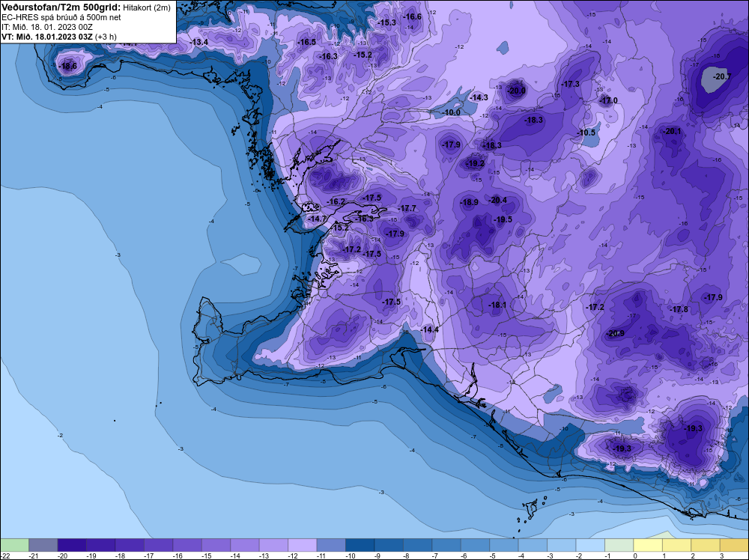Click the initial time 'IT: Mið. 18. 01. 2023 00Z'
The width and height of the screenshot is (749, 560).
click(46, 27)
